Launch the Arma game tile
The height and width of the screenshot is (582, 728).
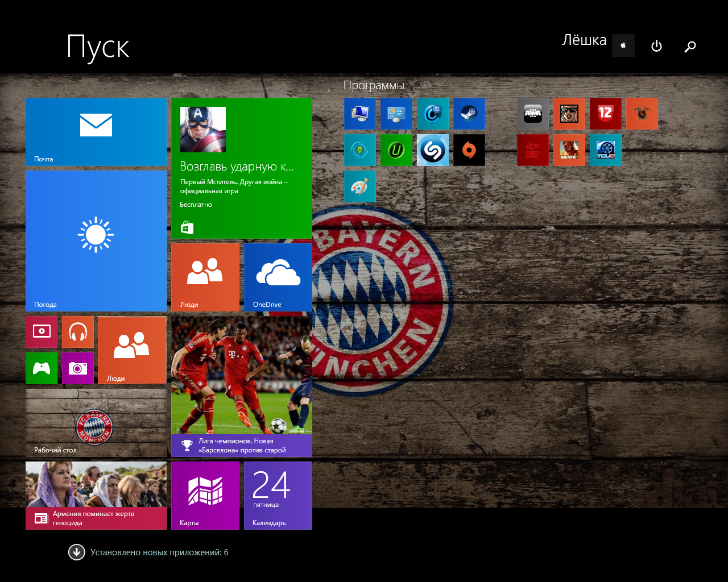pos(533,114)
